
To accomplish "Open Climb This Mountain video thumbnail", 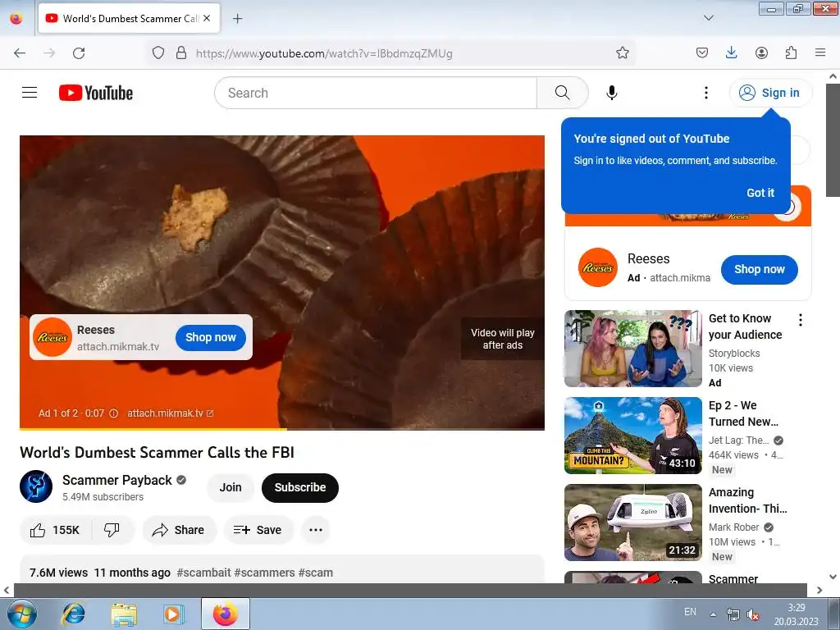I will coord(632,436).
